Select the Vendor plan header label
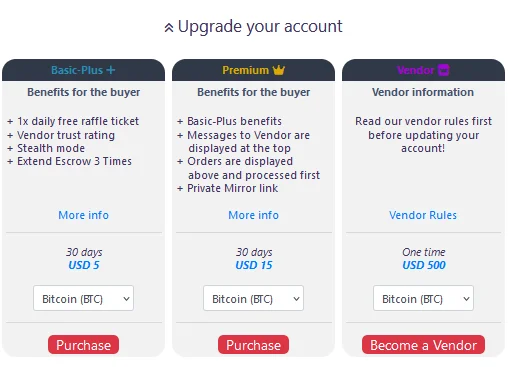The height and width of the screenshot is (367, 516). 416,70
